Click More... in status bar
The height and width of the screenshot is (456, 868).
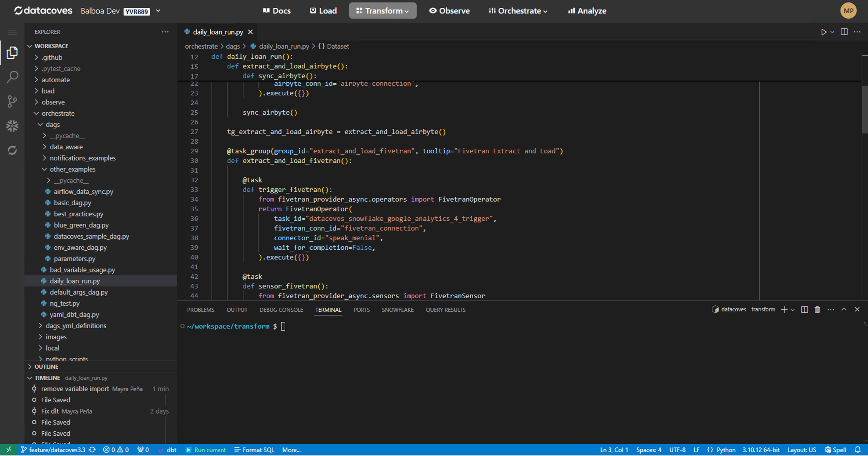point(291,450)
